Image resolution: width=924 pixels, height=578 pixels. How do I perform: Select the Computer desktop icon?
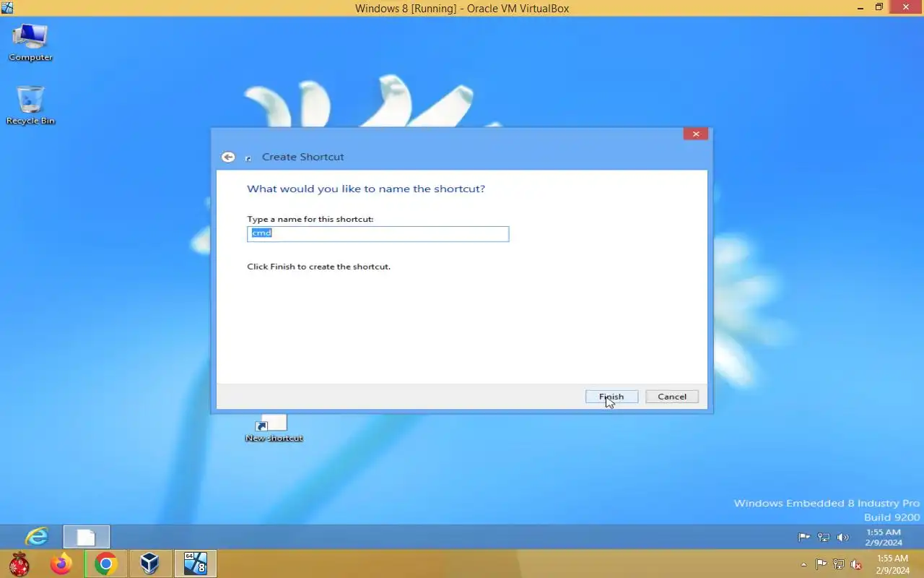point(30,43)
